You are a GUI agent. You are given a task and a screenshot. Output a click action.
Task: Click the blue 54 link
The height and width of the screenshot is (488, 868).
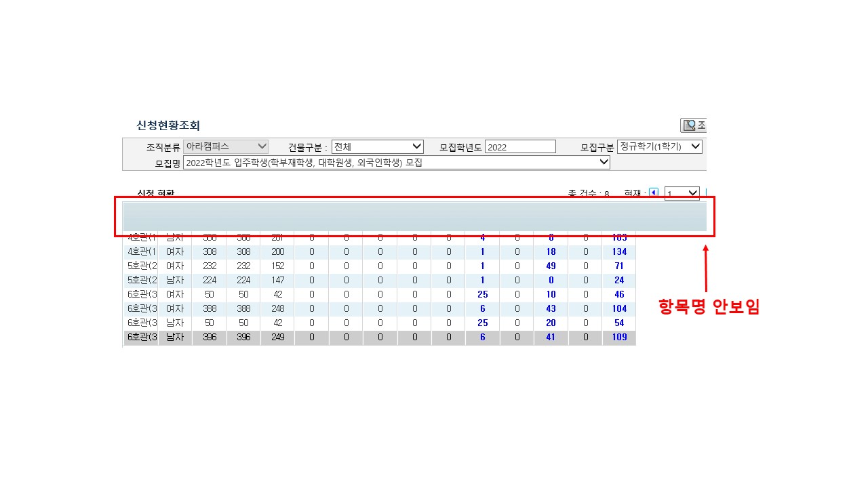(x=618, y=323)
